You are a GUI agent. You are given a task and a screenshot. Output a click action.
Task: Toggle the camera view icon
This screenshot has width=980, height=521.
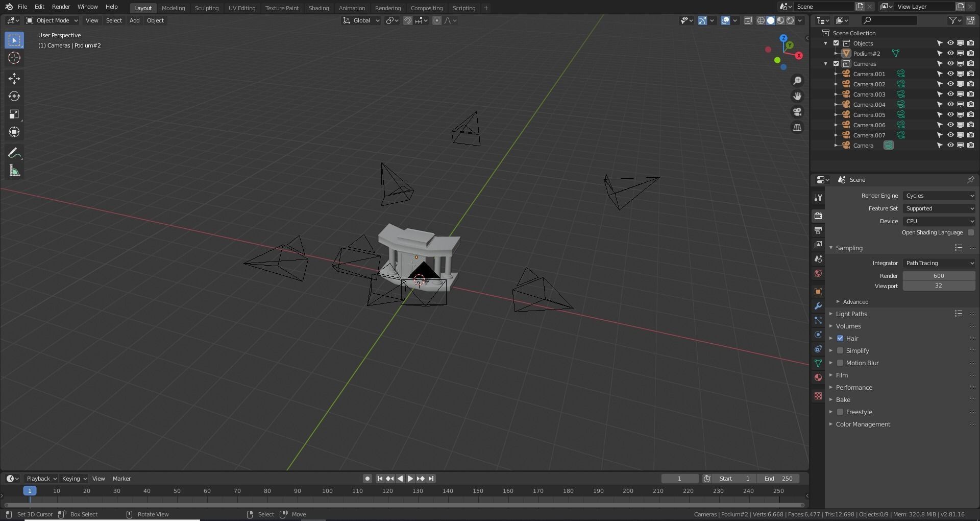point(797,112)
